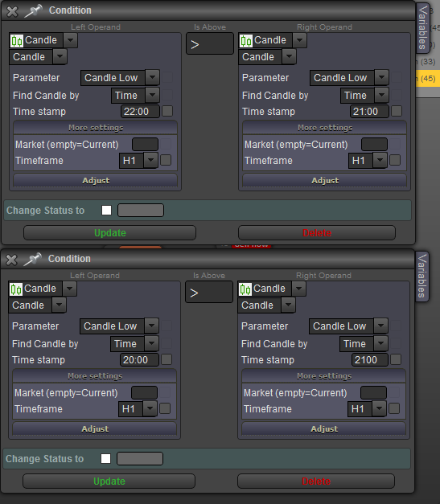This screenshot has height=504, width=440.
Task: Toggle checkbox next to 20:00 Time stamp
Action: click(167, 359)
